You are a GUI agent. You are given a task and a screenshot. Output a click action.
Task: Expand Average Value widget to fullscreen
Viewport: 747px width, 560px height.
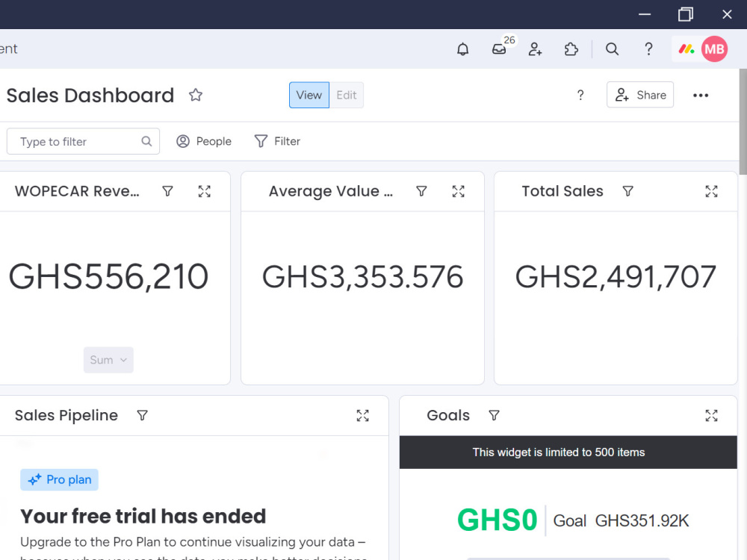(x=459, y=191)
